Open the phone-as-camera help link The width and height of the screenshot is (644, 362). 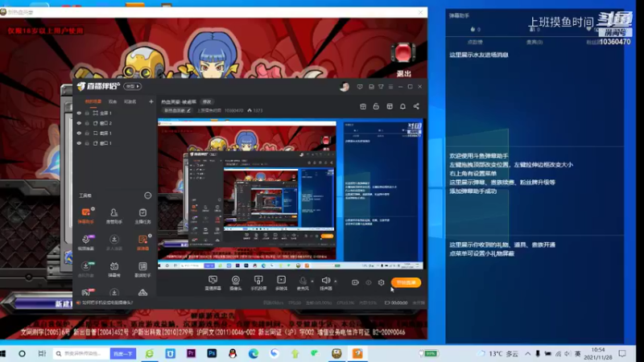(x=108, y=303)
